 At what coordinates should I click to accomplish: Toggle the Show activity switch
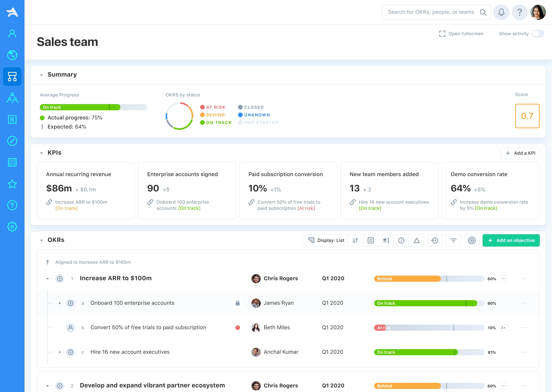coord(538,34)
